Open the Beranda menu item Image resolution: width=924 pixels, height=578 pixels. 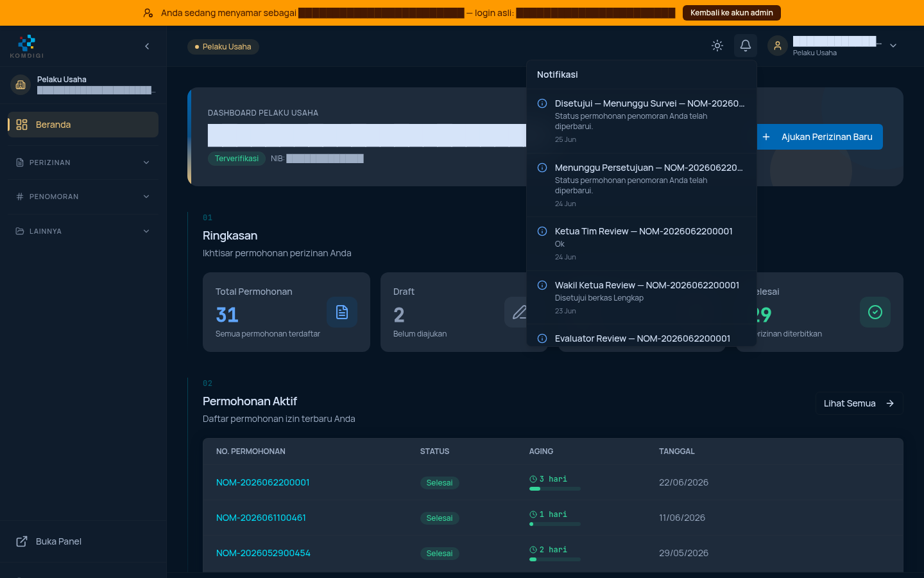(x=83, y=125)
